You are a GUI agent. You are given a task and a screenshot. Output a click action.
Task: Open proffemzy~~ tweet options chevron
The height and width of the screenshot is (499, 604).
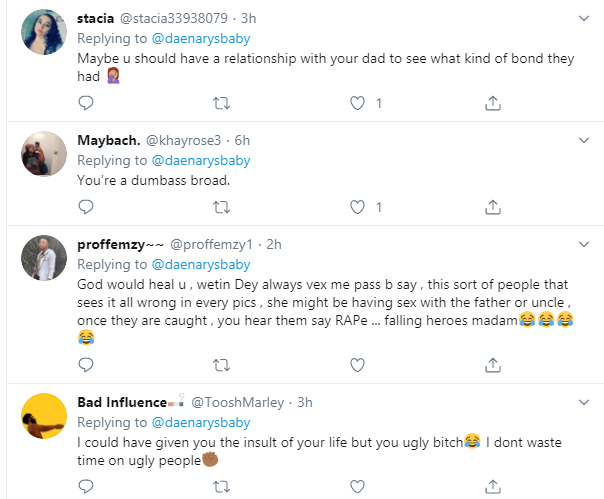click(x=586, y=243)
